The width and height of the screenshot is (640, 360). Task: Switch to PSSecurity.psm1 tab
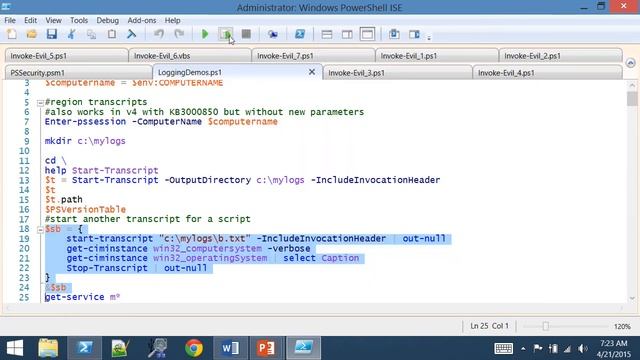click(x=78, y=73)
